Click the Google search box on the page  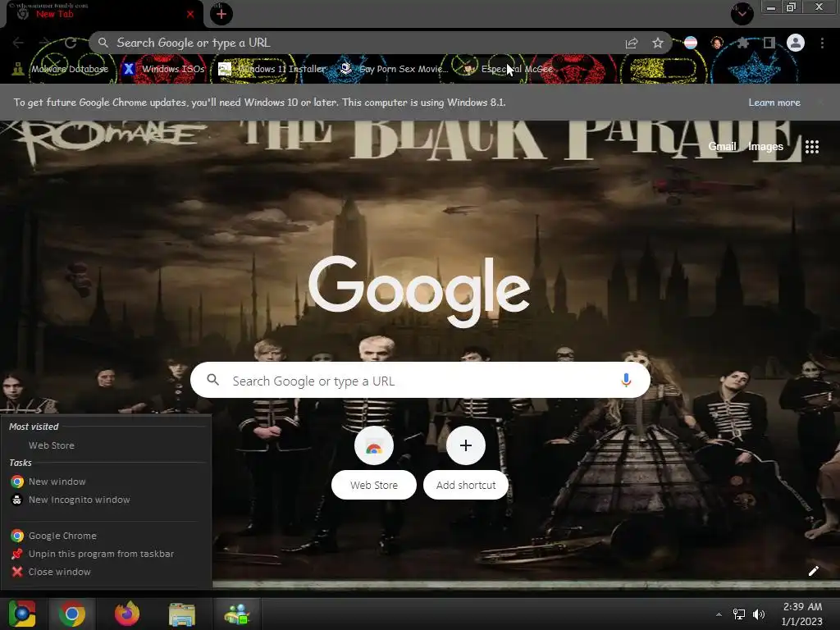point(421,381)
